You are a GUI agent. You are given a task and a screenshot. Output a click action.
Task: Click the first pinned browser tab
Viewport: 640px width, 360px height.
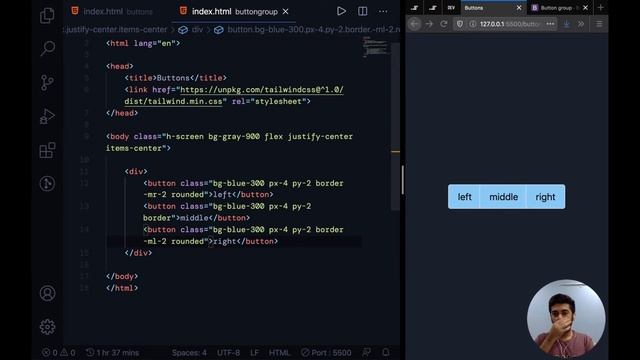pyautogui.click(x=415, y=8)
